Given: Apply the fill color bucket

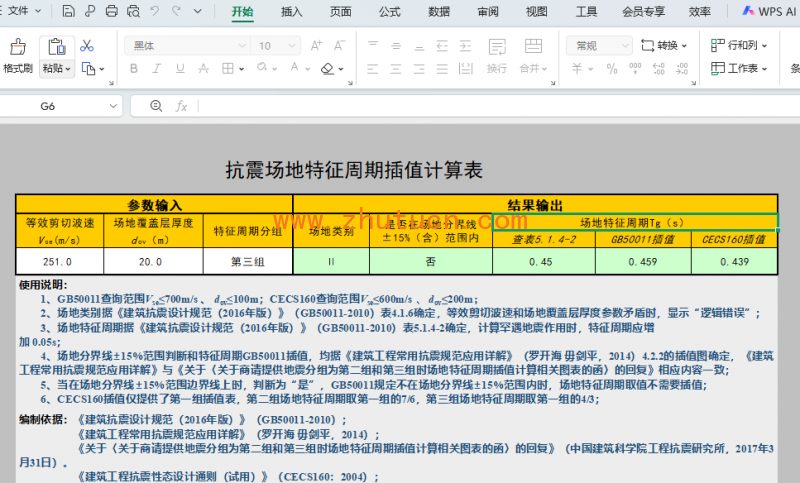Looking at the screenshot, I should [x=262, y=67].
